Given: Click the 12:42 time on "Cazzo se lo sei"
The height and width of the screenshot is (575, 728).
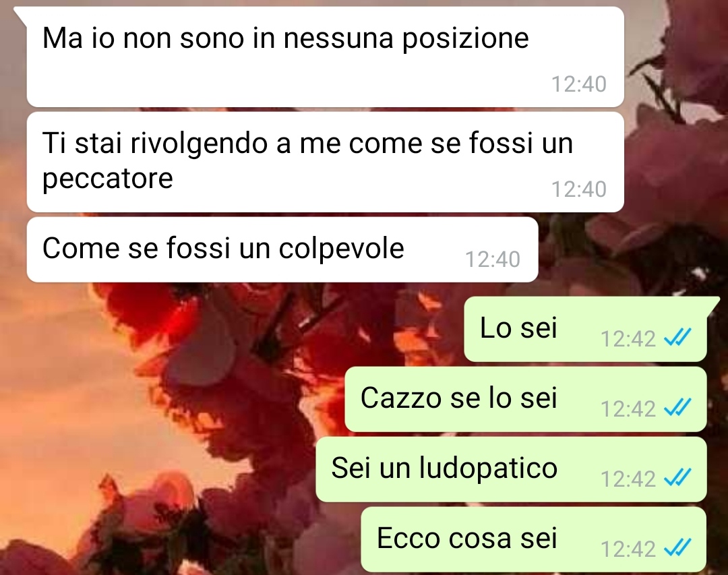Looking at the screenshot, I should coord(628,409).
